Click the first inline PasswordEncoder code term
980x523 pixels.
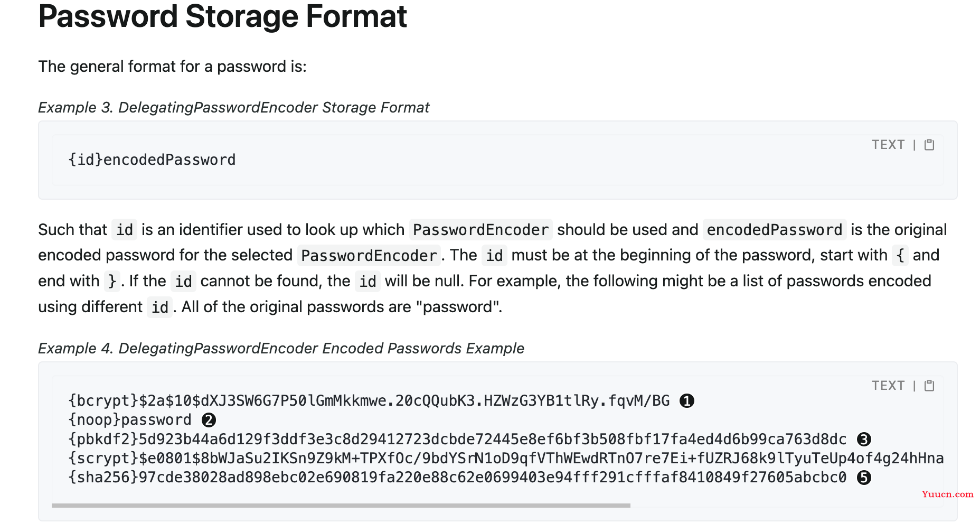(480, 230)
